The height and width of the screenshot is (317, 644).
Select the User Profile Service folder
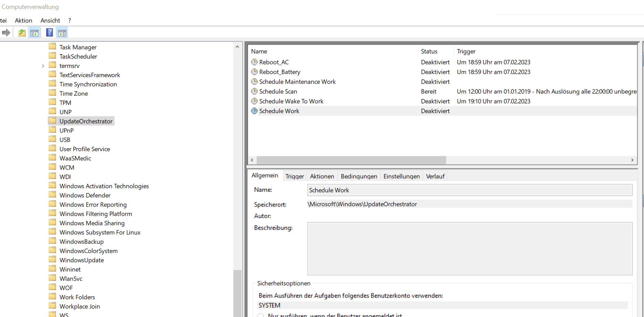(x=85, y=149)
